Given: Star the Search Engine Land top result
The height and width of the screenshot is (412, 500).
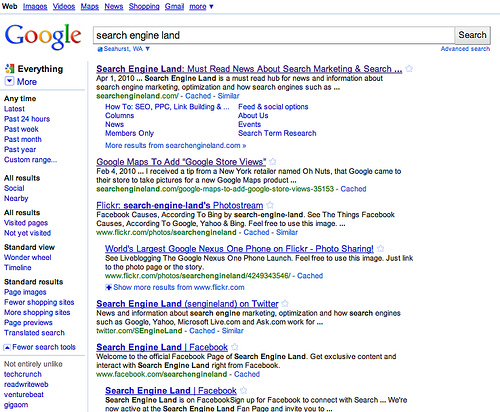Looking at the screenshot, I should 409,69.
